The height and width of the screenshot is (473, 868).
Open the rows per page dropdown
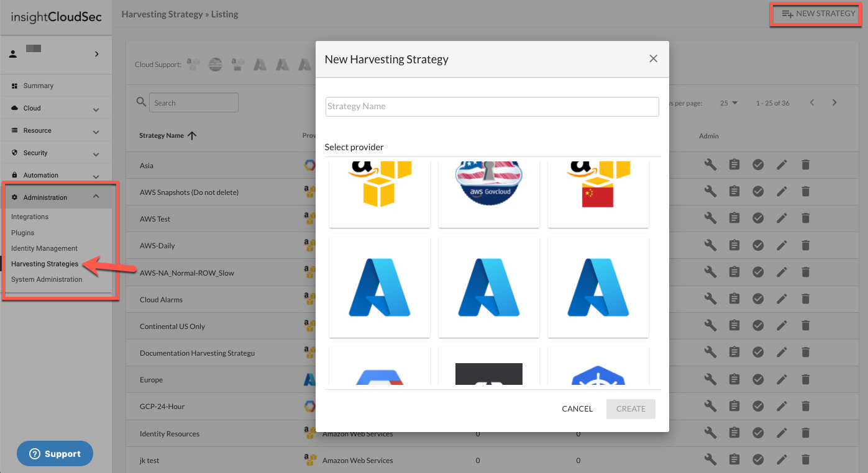[x=729, y=103]
